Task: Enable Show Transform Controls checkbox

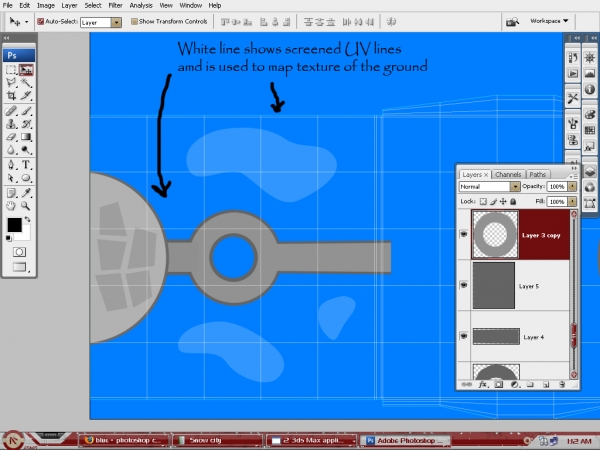Action: tap(134, 21)
